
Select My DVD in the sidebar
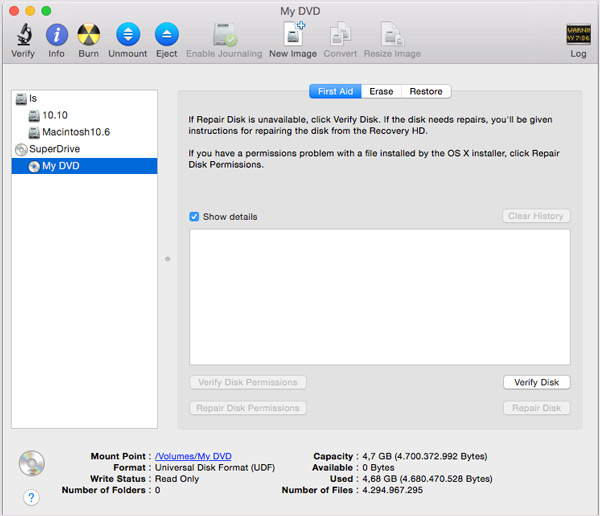(85, 166)
